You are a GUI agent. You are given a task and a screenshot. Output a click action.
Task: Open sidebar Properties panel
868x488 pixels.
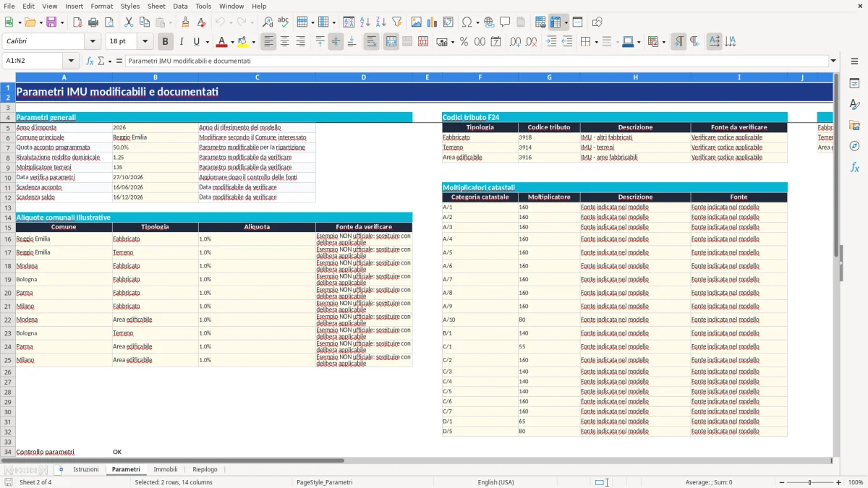coord(854,84)
